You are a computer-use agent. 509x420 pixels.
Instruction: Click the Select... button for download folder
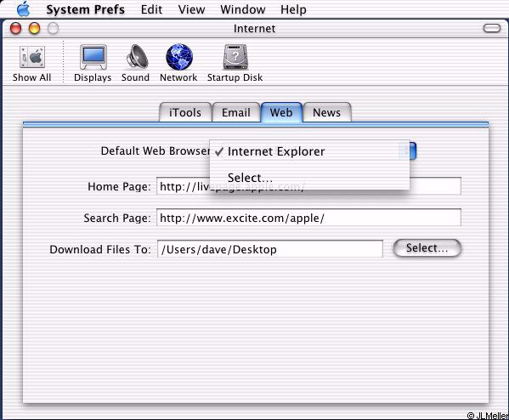[x=427, y=248]
